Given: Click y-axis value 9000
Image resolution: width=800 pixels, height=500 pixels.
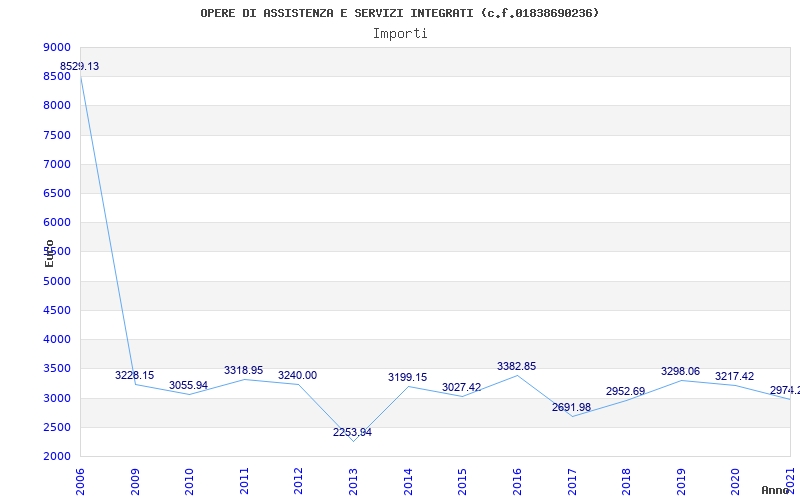Looking at the screenshot, I should (57, 47).
